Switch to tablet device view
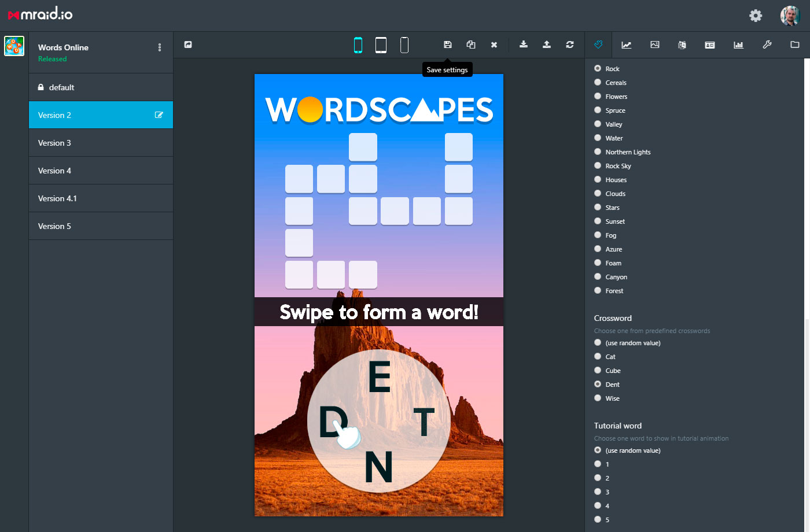This screenshot has width=810, height=532. coord(381,45)
